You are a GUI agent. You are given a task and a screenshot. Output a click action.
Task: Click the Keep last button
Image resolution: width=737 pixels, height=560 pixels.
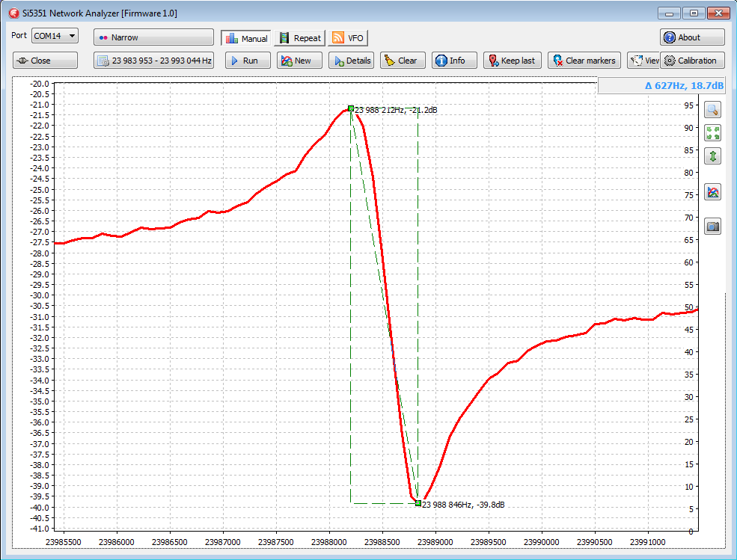click(x=512, y=61)
